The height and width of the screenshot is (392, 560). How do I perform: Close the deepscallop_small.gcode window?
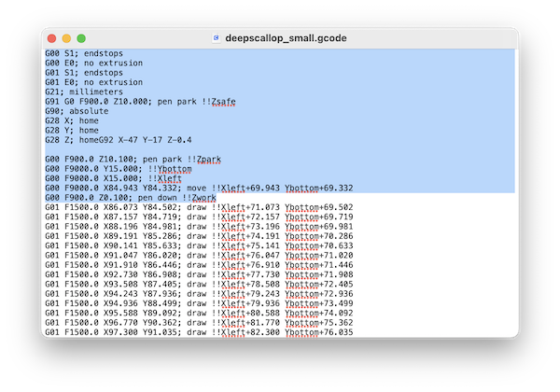pos(52,38)
